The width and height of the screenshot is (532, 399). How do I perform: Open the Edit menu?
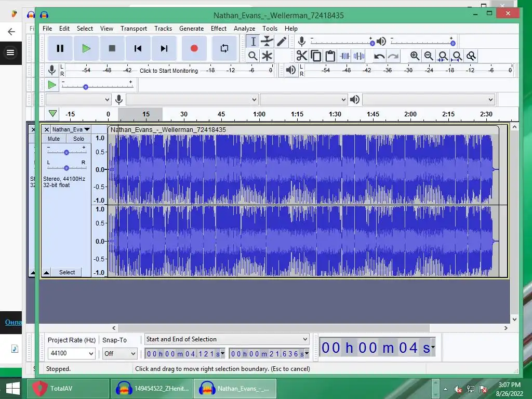pyautogui.click(x=64, y=29)
